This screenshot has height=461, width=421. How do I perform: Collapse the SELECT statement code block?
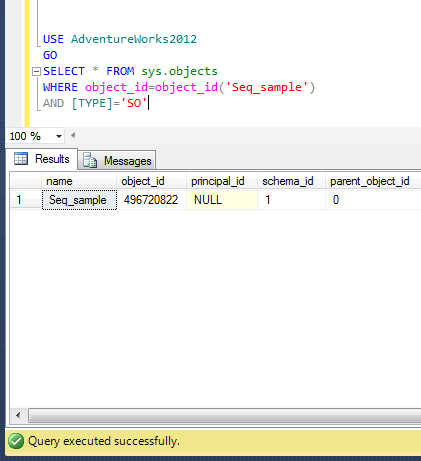(36, 71)
